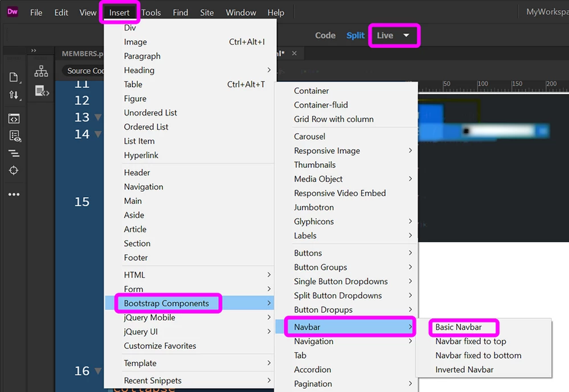Open the three-dots more tools icon

point(14,195)
